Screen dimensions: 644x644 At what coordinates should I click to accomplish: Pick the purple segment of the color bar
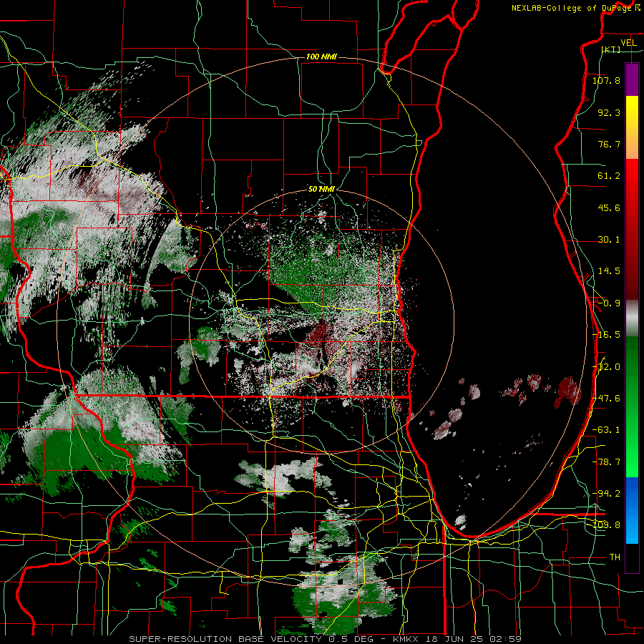click(632, 79)
